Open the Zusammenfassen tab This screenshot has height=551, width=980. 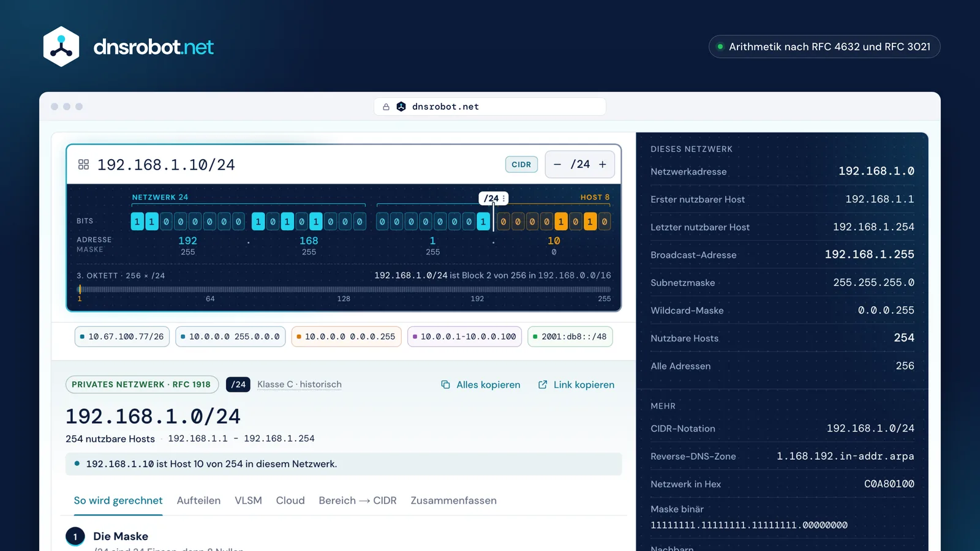[453, 501]
